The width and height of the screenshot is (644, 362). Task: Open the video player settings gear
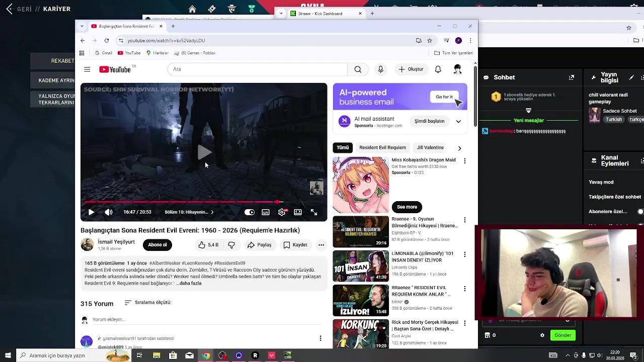pos(282,212)
